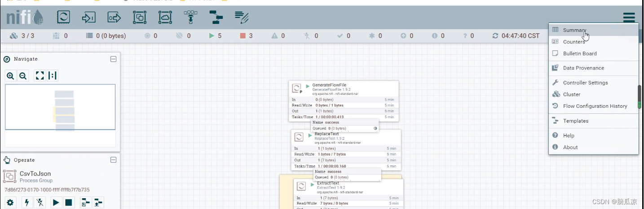
Task: Toggle the global hamburger menu
Action: (629, 18)
